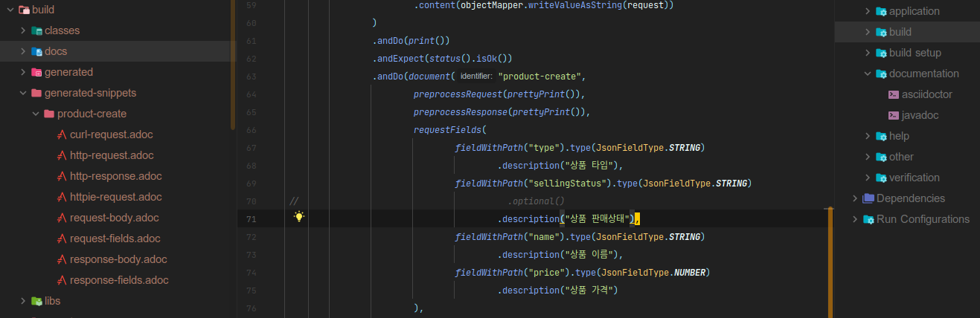Click the javadoc task icon
980x318 pixels.
(x=894, y=115)
